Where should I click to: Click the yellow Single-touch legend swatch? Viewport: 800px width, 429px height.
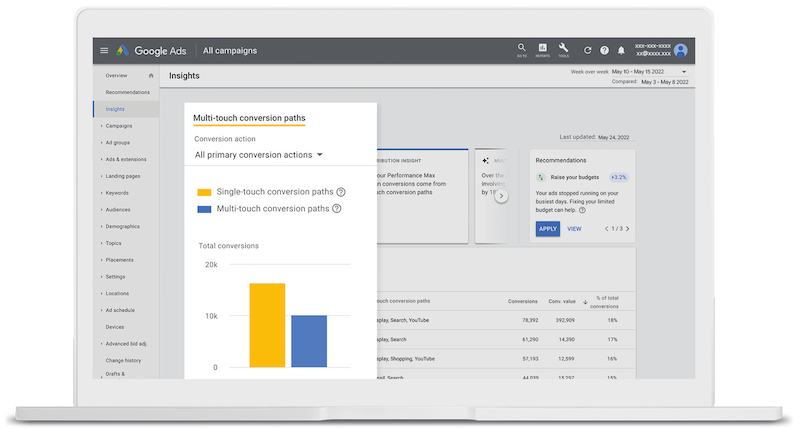tap(204, 192)
